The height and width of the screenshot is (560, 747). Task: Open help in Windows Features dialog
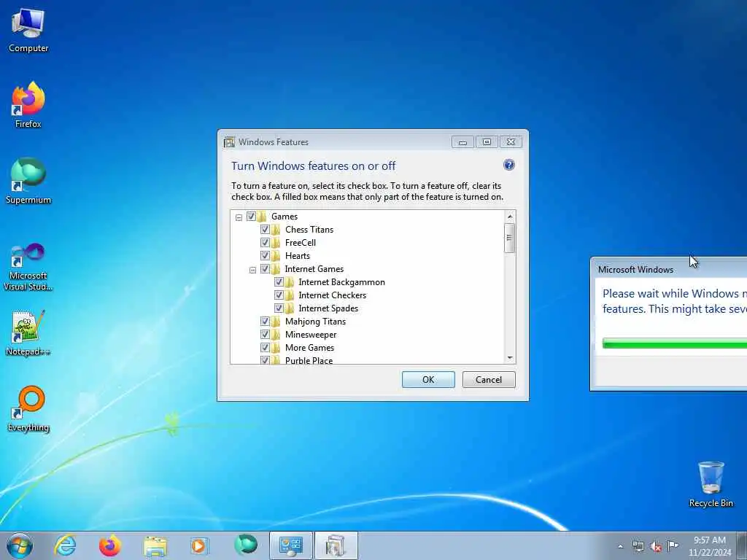click(x=508, y=165)
